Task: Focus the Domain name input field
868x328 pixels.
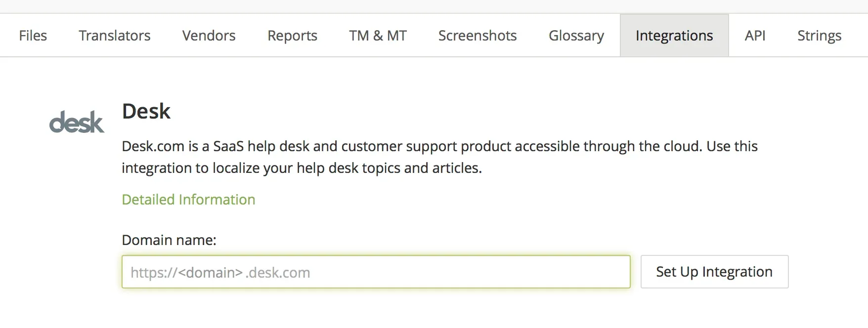Action: click(445, 272)
